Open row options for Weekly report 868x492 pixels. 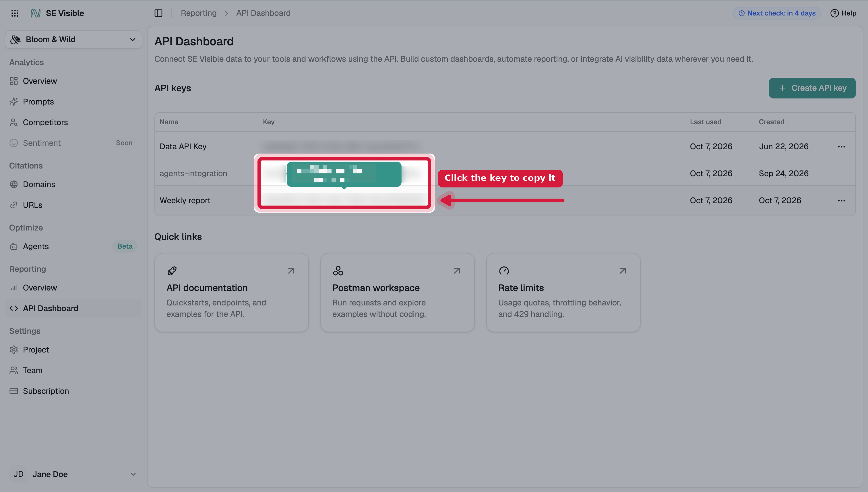(x=841, y=201)
